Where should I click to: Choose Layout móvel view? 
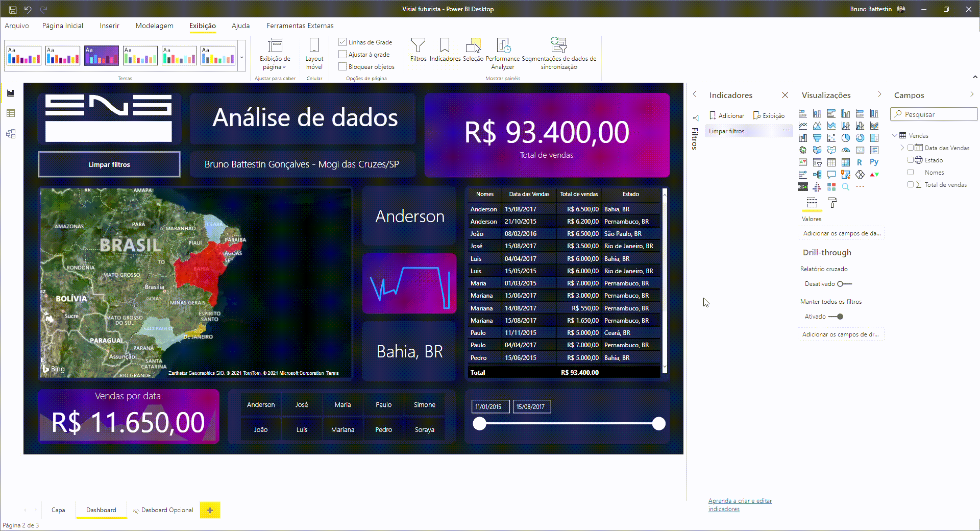tap(314, 53)
